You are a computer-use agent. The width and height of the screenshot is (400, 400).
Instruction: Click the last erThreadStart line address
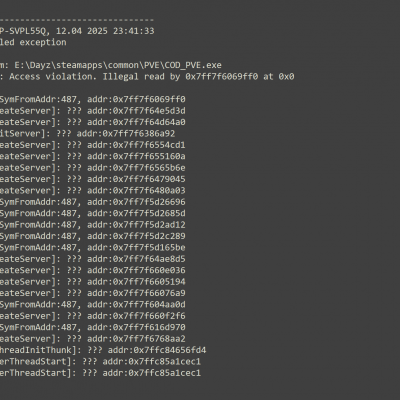tap(165, 373)
